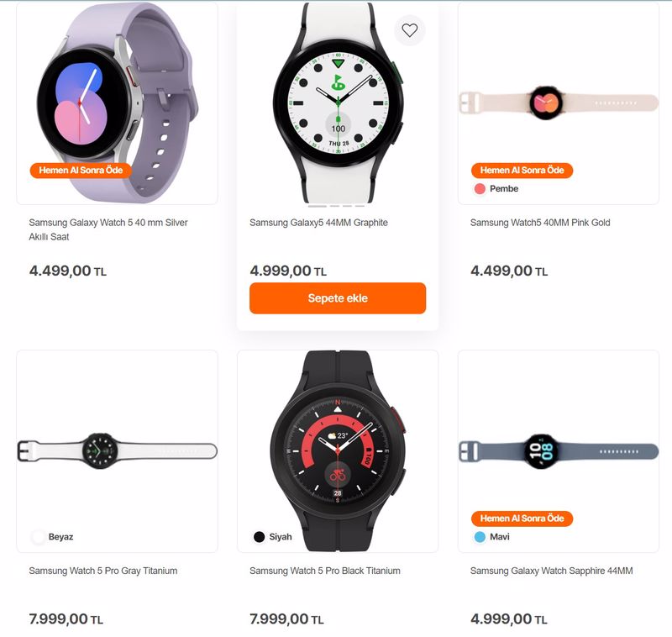This screenshot has height=637, width=672.
Task: Open Samsung Galaxy5 44MM Graphite title link
Action: point(318,223)
